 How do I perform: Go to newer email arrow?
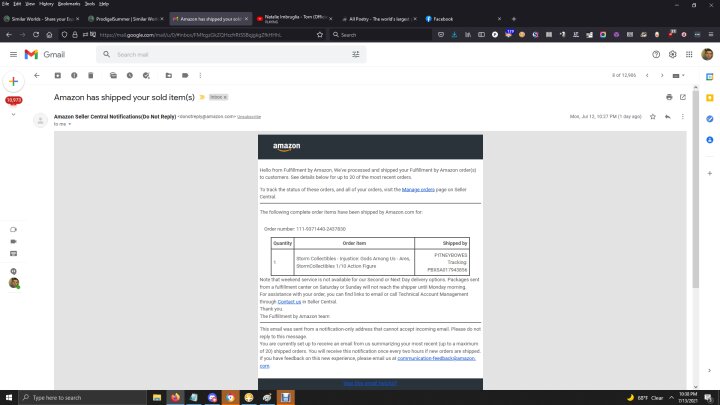pos(647,75)
